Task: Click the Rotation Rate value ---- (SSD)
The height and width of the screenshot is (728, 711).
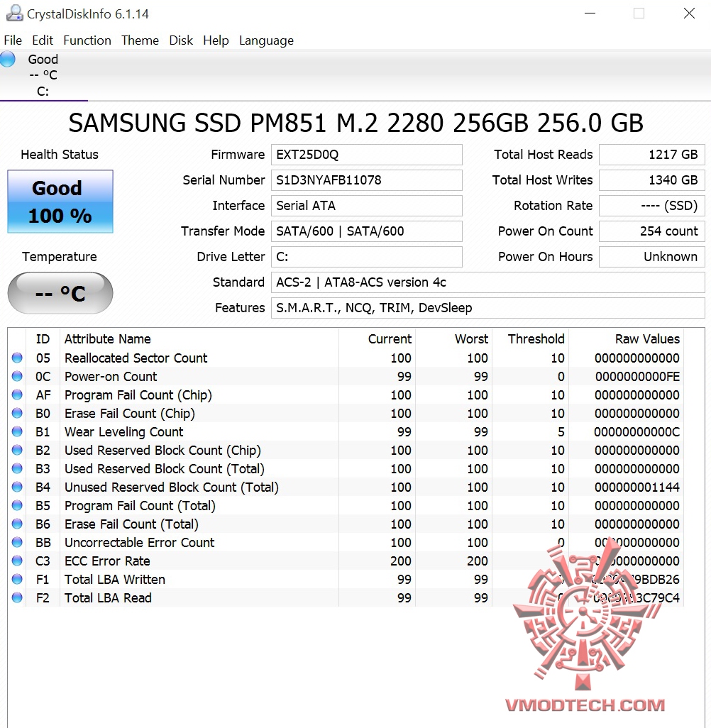Action: 651,206
